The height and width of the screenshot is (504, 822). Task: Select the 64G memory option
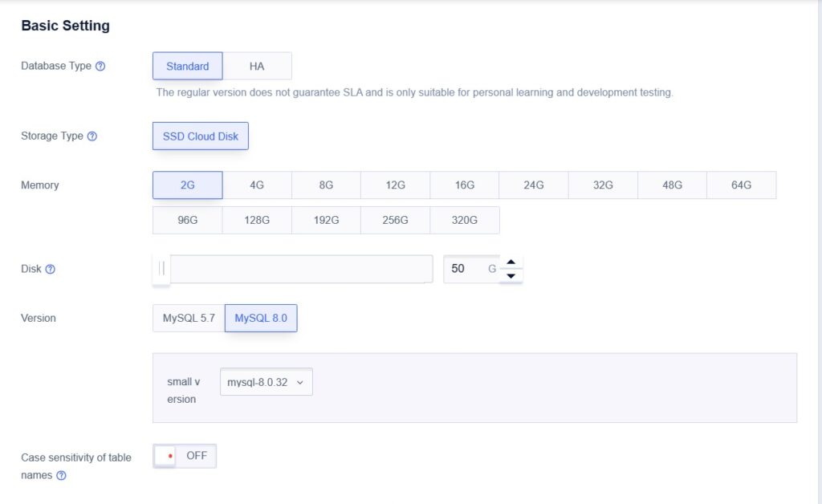point(741,185)
